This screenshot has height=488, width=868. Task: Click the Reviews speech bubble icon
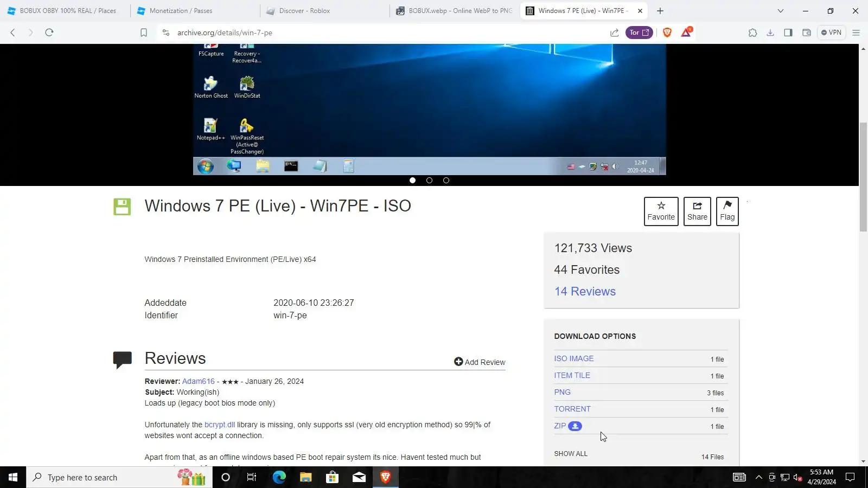tap(123, 359)
